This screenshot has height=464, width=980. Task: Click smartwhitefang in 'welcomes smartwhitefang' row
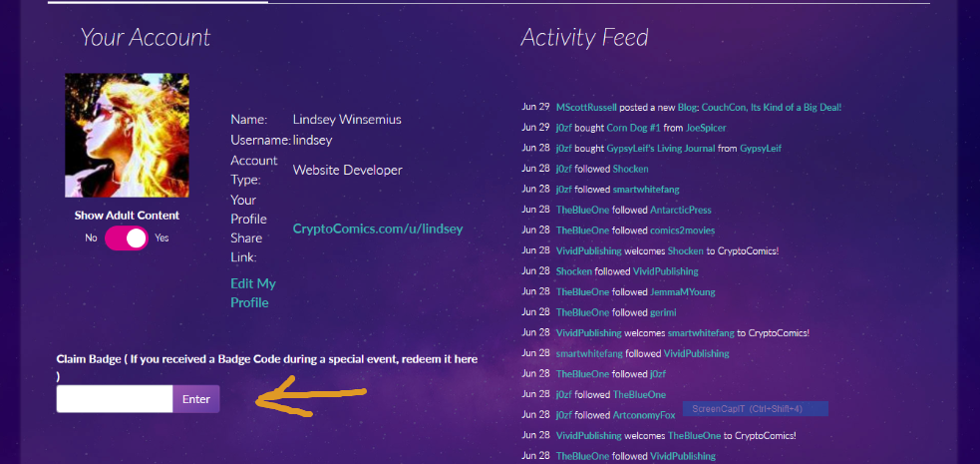click(701, 333)
